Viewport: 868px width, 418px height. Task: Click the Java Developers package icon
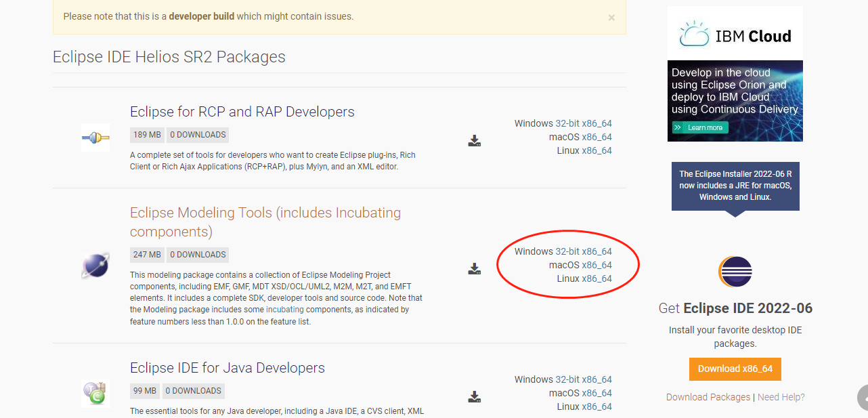95,394
